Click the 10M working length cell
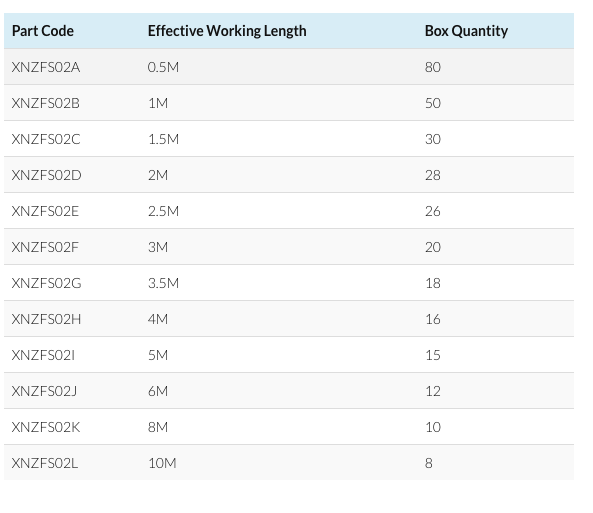Screen dimensions: 593x513 coord(162,463)
